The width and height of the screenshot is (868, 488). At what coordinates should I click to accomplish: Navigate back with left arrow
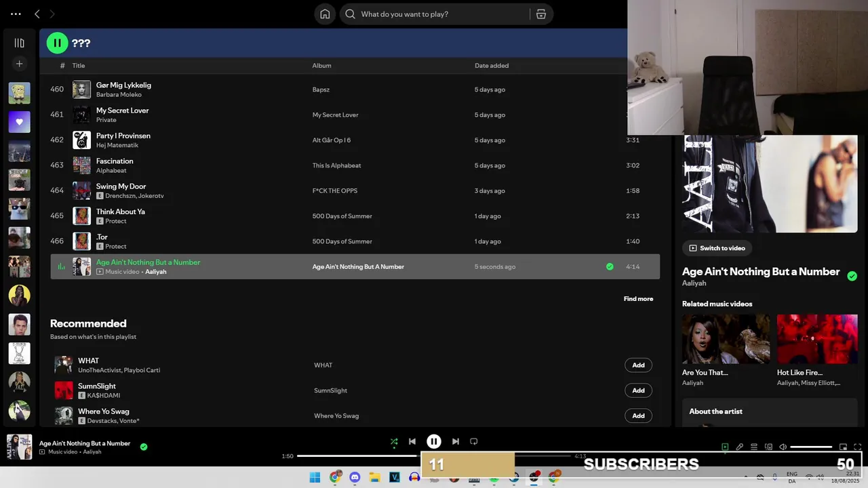(37, 14)
